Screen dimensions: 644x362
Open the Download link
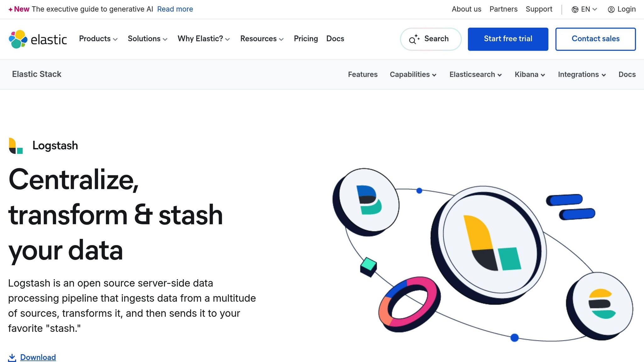pos(38,357)
